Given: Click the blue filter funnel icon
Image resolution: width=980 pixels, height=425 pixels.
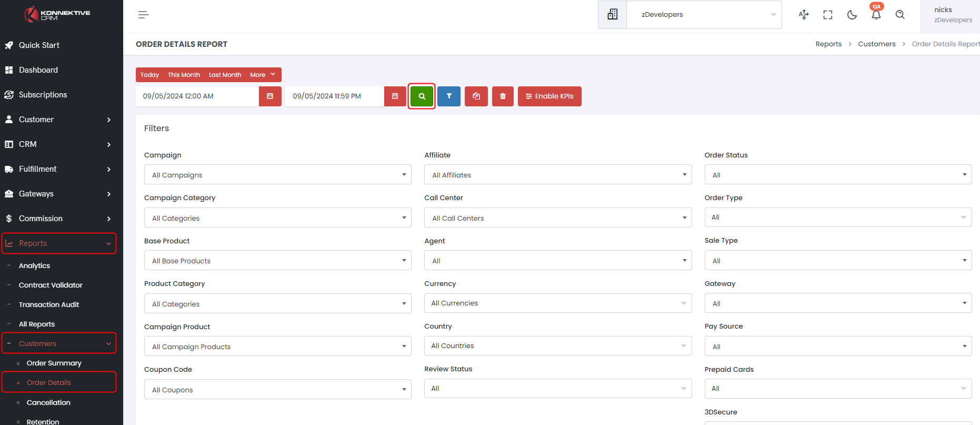Looking at the screenshot, I should 449,96.
